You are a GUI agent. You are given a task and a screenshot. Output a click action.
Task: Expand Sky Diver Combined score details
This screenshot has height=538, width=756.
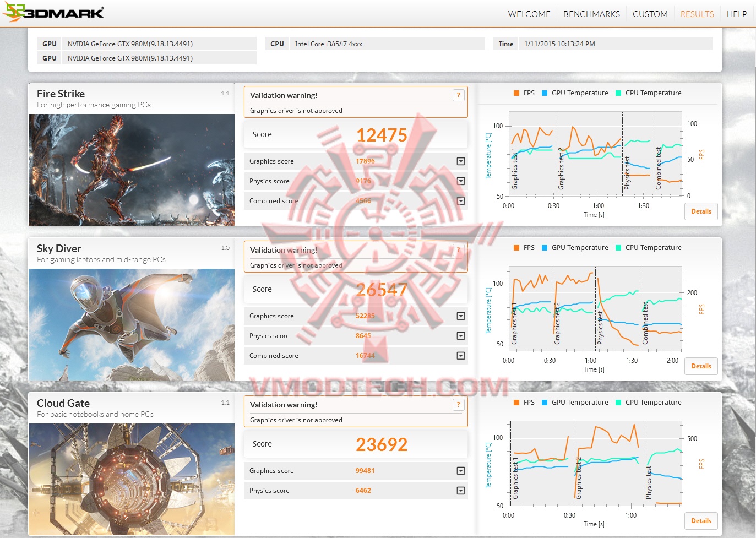461,356
